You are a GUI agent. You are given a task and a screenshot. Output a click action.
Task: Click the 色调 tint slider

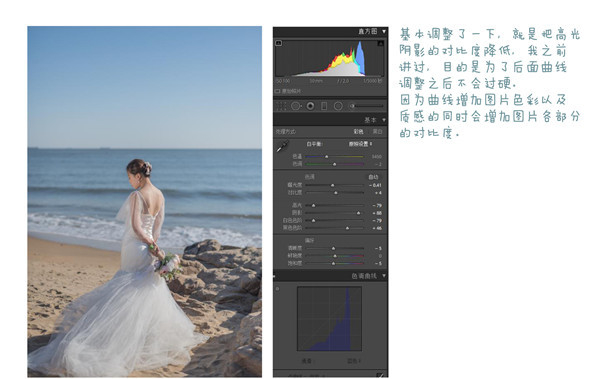(335, 164)
